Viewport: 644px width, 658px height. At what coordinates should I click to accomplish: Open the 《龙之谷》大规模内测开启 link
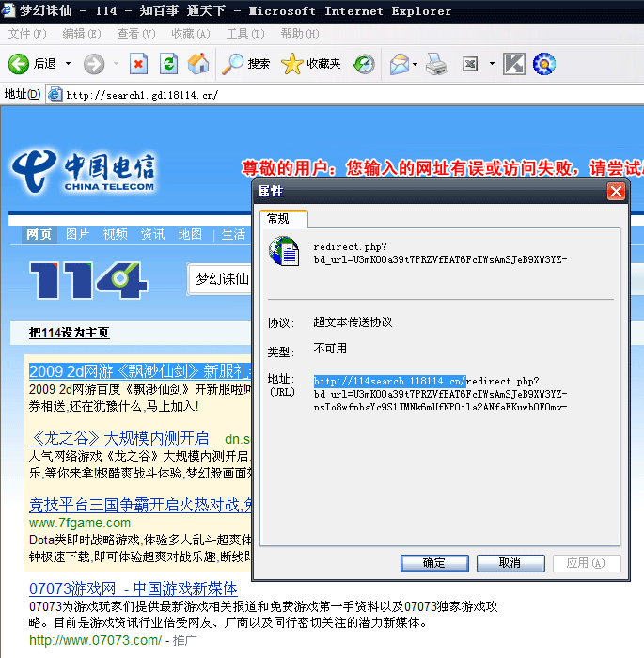[119, 439]
